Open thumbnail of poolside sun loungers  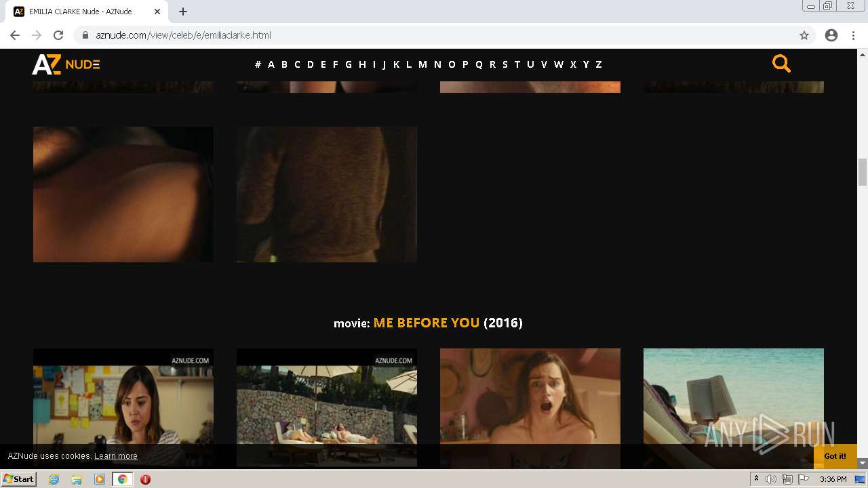327,407
